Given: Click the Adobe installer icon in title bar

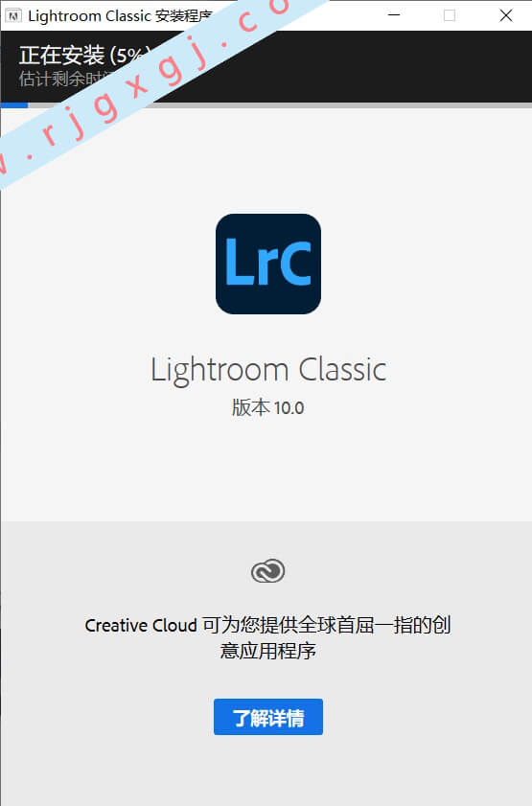Looking at the screenshot, I should (12, 16).
